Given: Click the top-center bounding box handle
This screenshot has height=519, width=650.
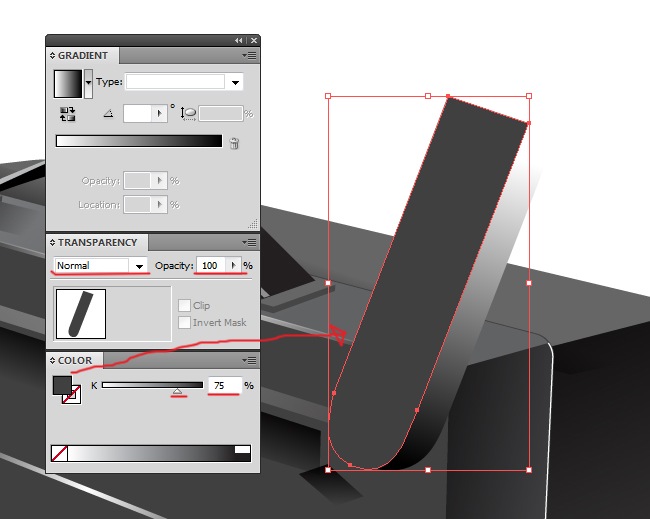Looking at the screenshot, I should pyautogui.click(x=428, y=96).
